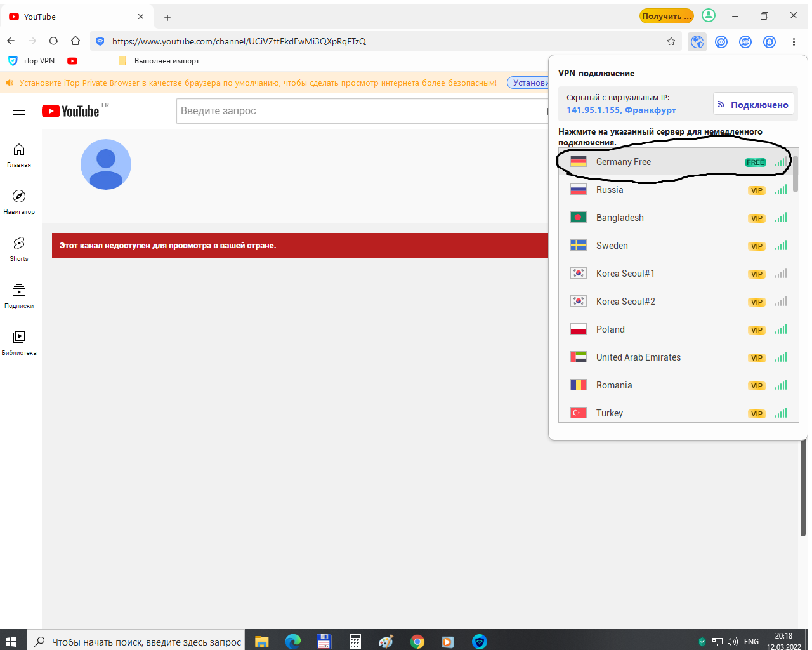
Task: Click the volume icon in system tray
Action: (x=733, y=642)
